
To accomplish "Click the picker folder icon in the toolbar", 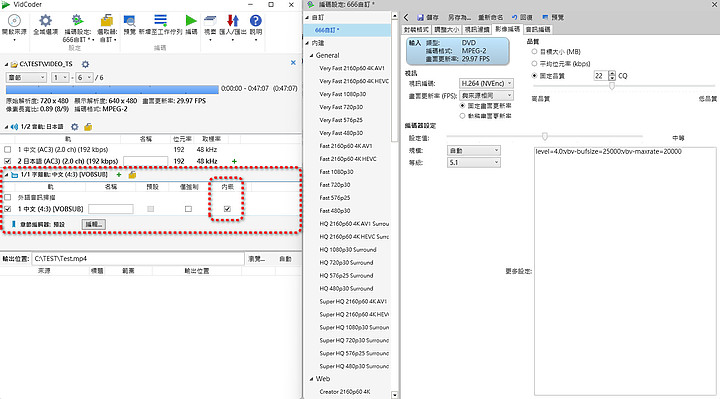I will click(107, 21).
